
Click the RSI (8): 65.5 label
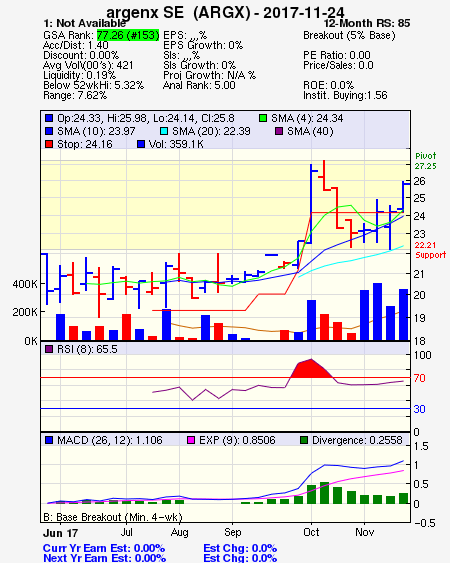coord(87,349)
